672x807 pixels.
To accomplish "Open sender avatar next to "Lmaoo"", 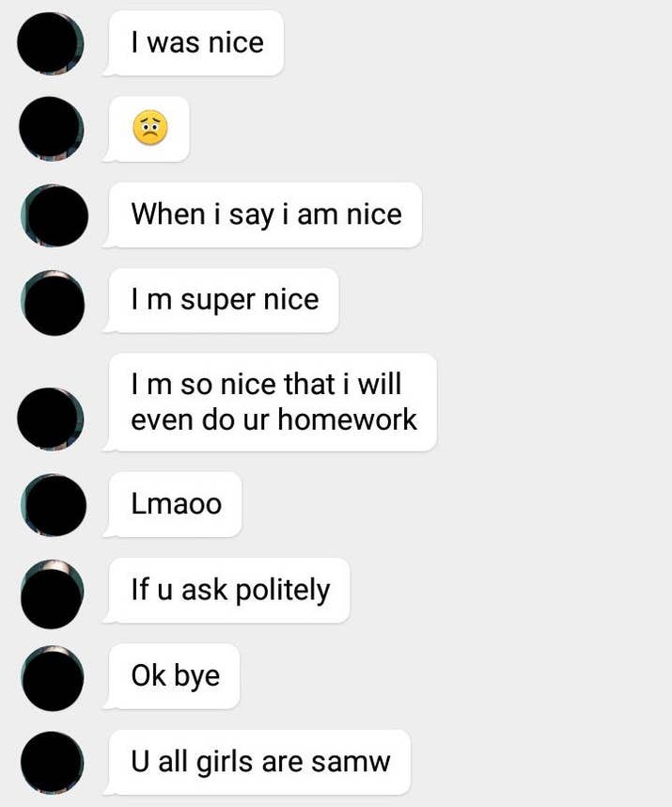I will (x=54, y=505).
